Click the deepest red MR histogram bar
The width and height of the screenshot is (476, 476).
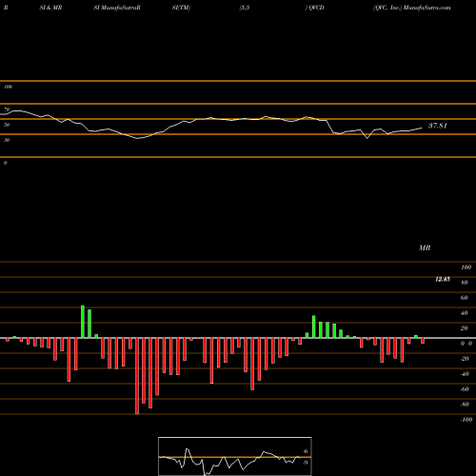tap(137, 376)
